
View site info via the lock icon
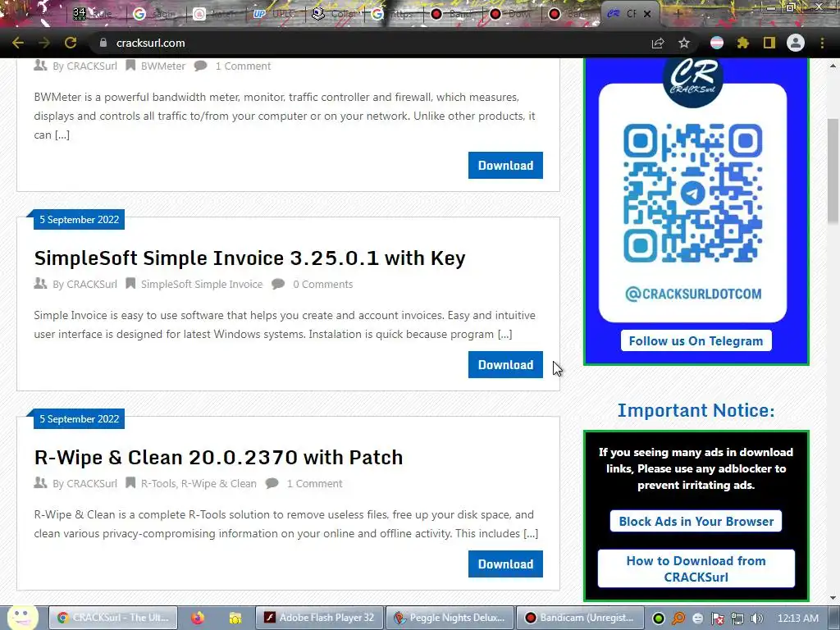(103, 43)
